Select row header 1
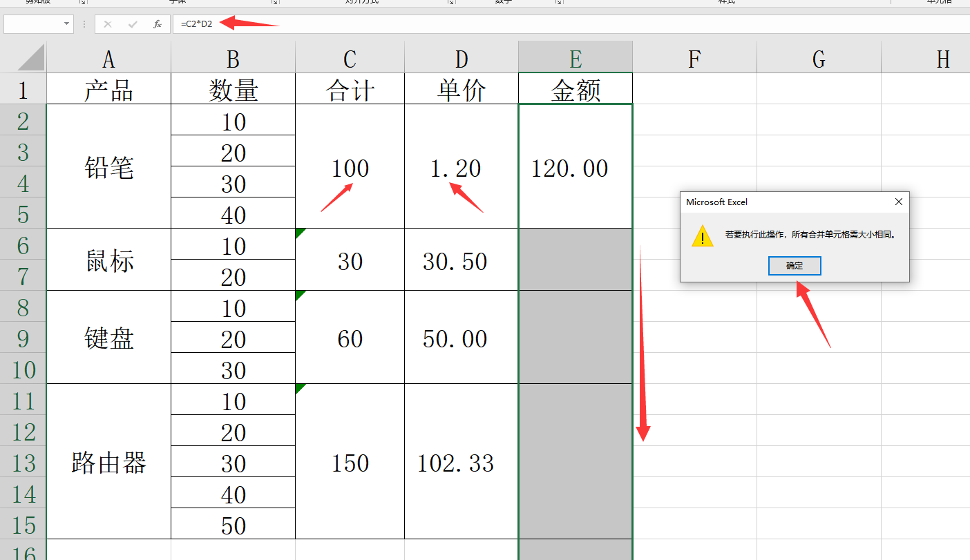 tap(23, 88)
